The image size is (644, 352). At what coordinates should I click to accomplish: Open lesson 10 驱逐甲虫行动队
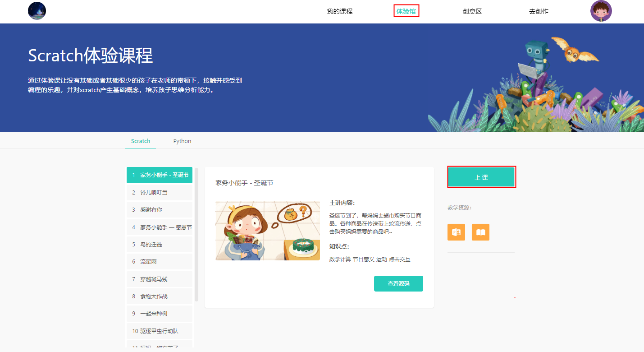coord(160,331)
